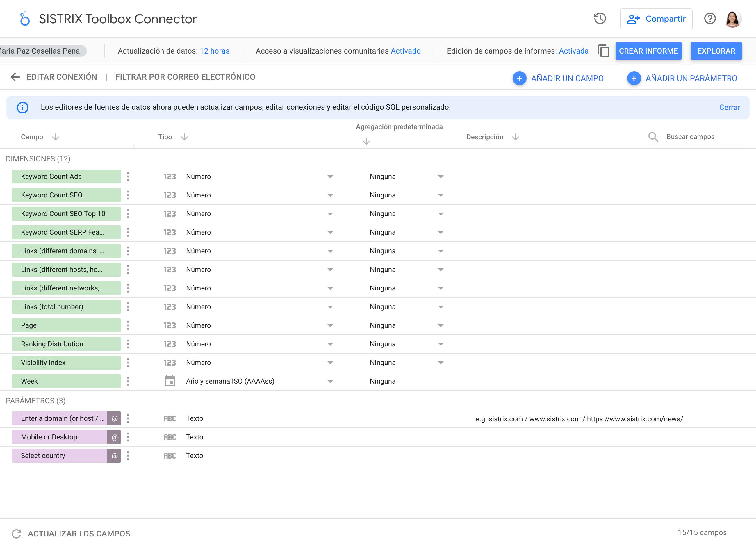Screen dimensions: 756x549
Task: Click the user profile avatar
Action: [732, 19]
